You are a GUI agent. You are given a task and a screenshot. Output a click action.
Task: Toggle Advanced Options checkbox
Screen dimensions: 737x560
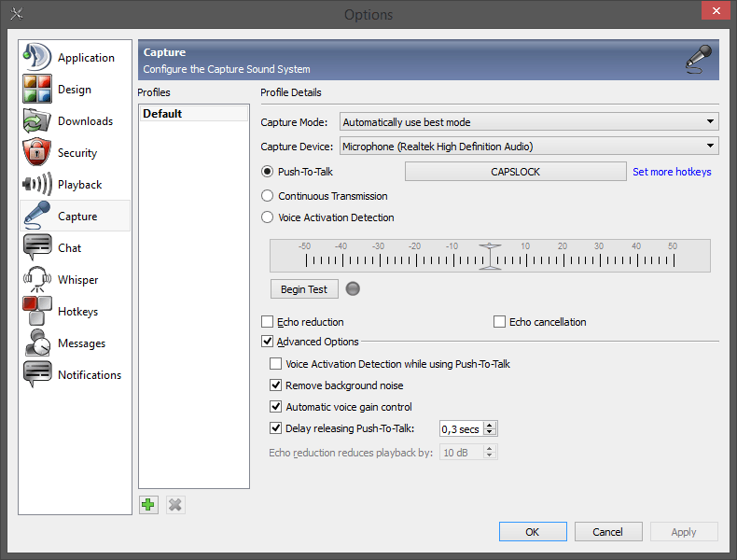point(267,342)
